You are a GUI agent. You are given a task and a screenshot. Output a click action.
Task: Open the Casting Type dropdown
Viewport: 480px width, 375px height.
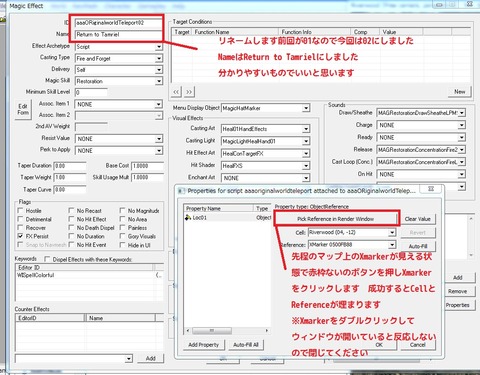(x=159, y=59)
